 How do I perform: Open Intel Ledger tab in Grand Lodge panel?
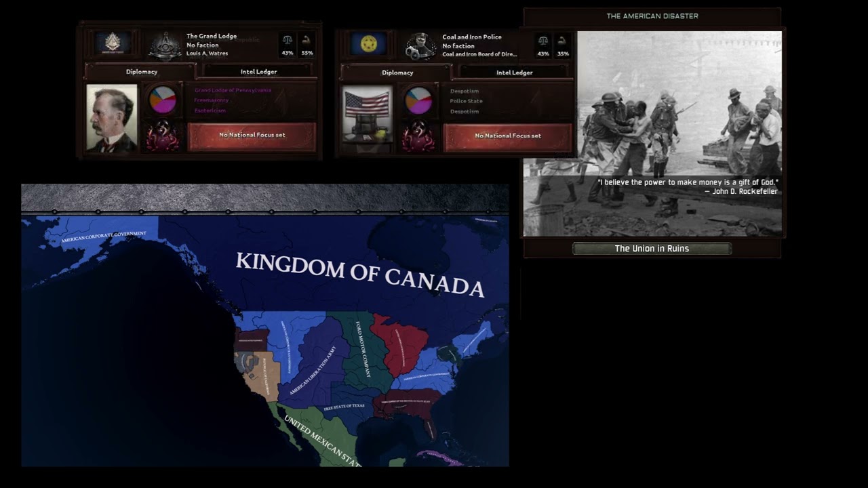pyautogui.click(x=258, y=71)
